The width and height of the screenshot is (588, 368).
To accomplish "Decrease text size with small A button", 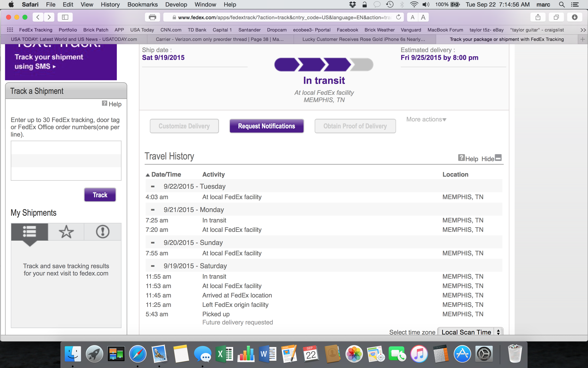I will (x=412, y=17).
